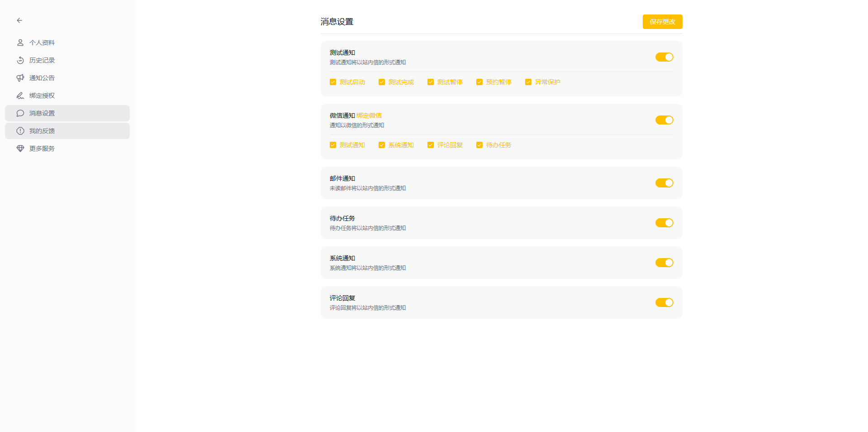The width and height of the screenshot is (868, 432).
Task: Turn off the 评论回复 switch
Action: (664, 302)
